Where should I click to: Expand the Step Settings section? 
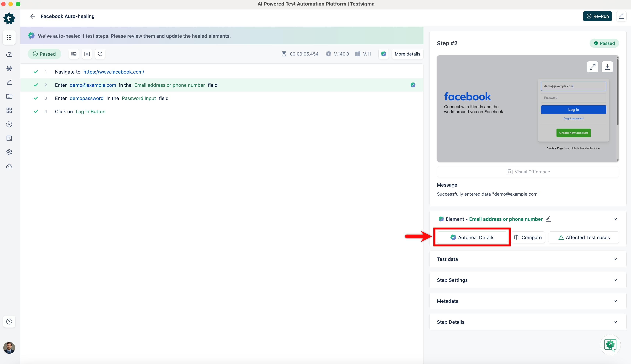615,280
